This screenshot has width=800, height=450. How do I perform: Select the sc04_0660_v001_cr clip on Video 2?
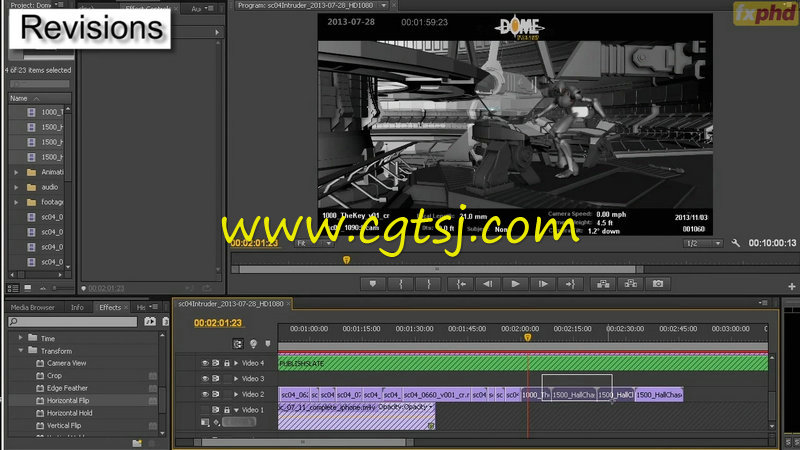point(436,394)
